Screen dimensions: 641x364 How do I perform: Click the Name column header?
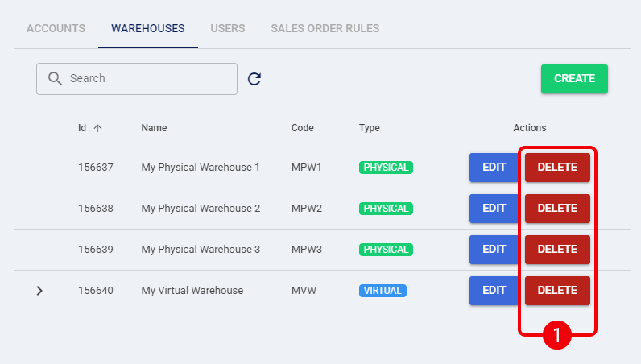[x=154, y=128]
